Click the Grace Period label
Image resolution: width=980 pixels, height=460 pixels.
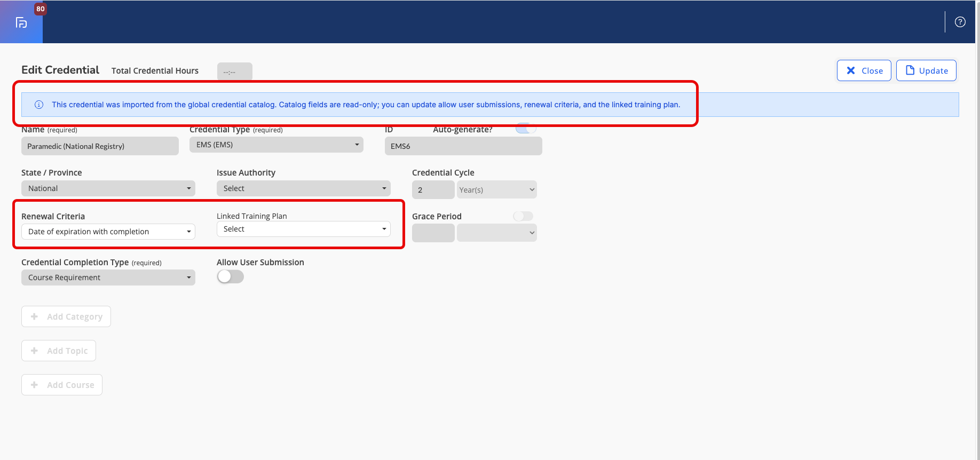[x=437, y=216]
